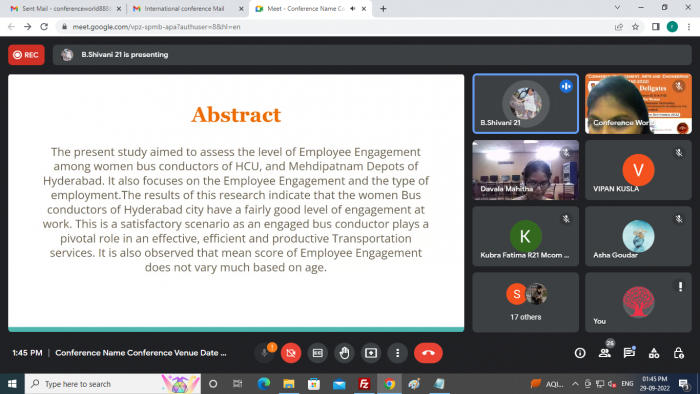700x394 pixels.
Task: Show the participants people panel
Action: pos(605,353)
